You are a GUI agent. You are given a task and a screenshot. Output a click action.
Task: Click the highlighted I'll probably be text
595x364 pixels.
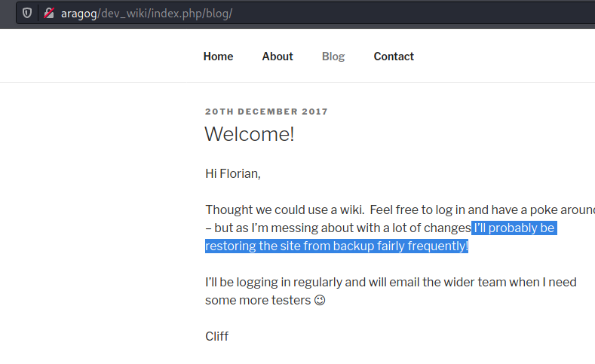(x=514, y=228)
